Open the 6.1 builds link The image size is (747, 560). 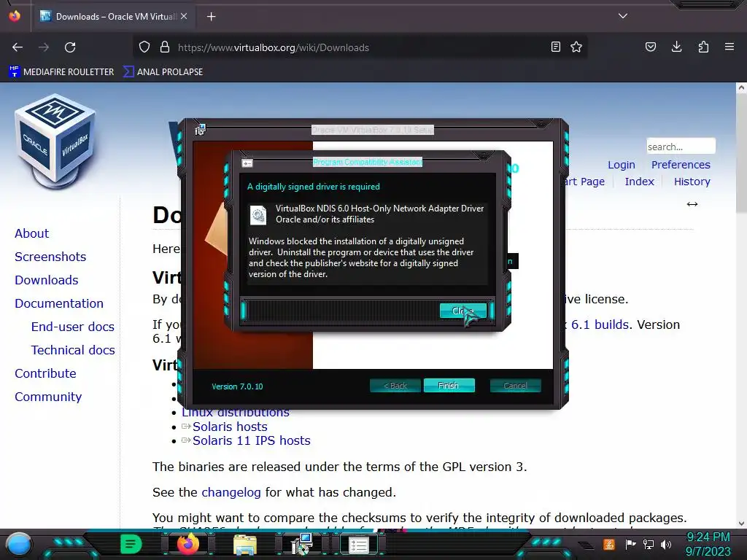[x=600, y=324]
